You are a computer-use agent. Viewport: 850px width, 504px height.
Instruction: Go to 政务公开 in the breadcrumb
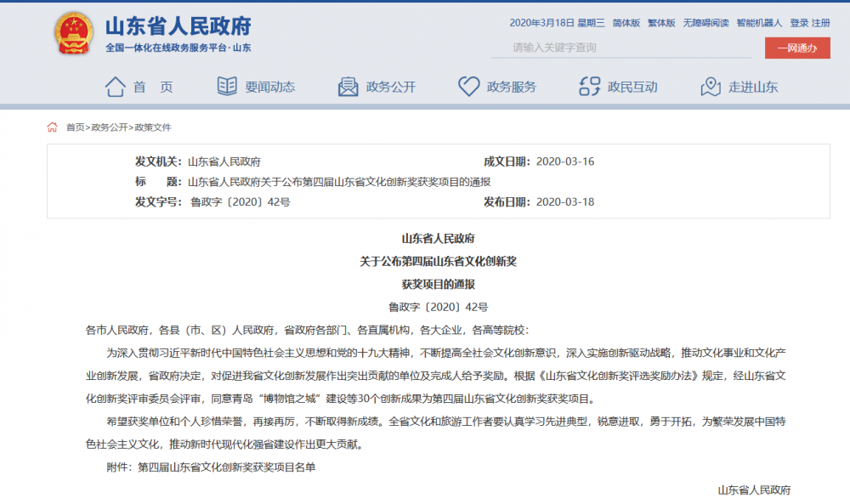tap(110, 127)
